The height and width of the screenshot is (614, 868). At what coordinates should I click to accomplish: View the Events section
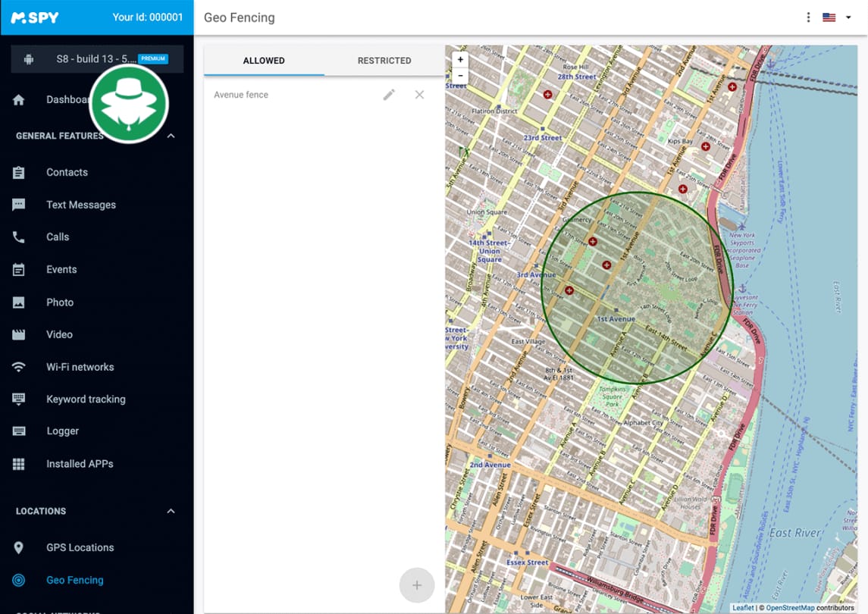coord(61,269)
